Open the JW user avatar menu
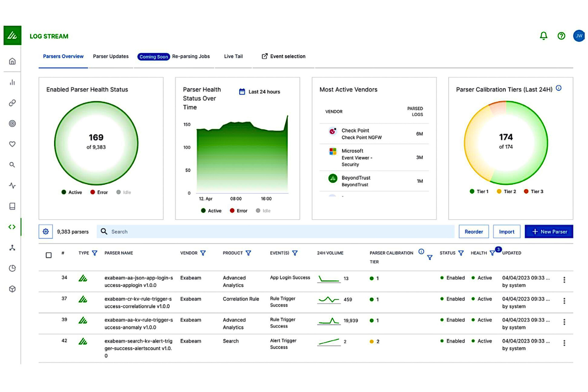Image resolution: width=588 pixels, height=392 pixels. [x=579, y=36]
